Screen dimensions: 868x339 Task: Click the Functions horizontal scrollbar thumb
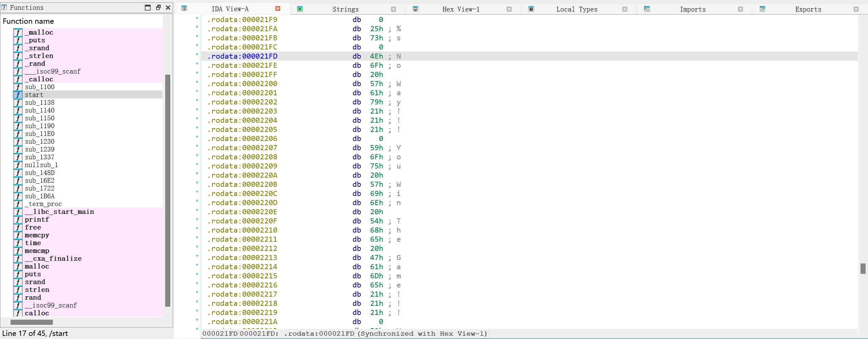pos(32,322)
